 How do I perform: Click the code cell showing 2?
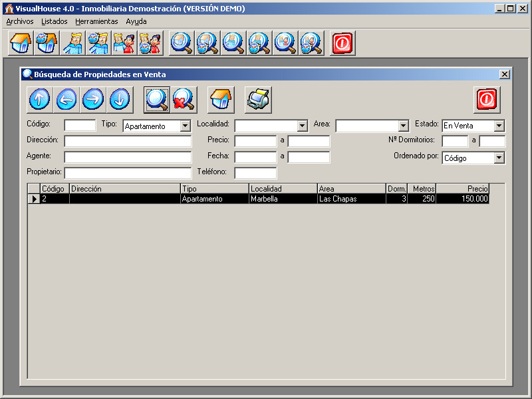pos(55,199)
